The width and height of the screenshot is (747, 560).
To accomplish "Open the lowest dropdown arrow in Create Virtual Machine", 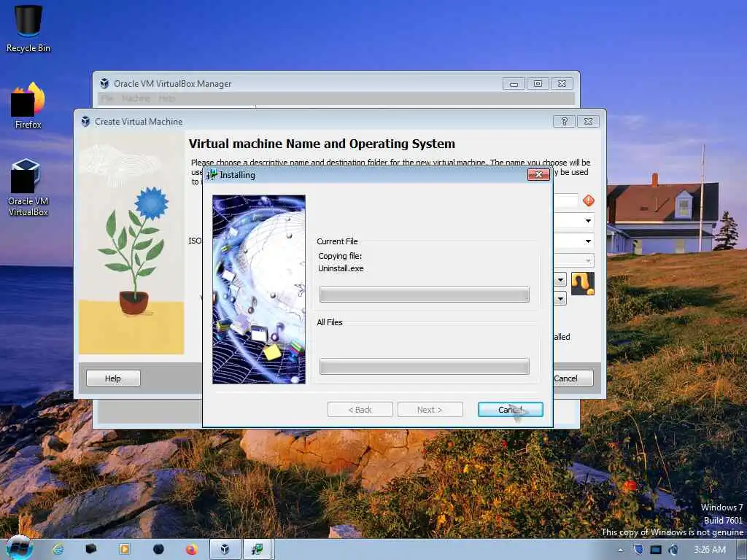I will (x=561, y=299).
